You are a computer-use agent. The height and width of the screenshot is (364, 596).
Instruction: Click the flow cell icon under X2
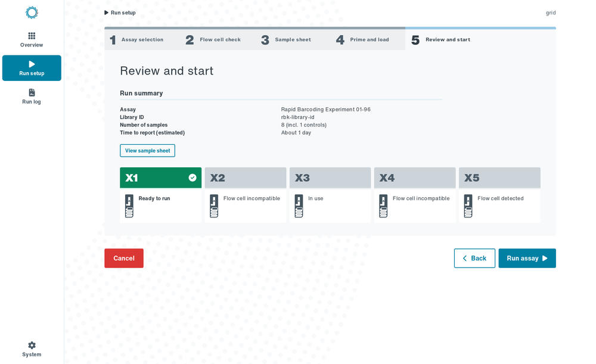pyautogui.click(x=214, y=206)
